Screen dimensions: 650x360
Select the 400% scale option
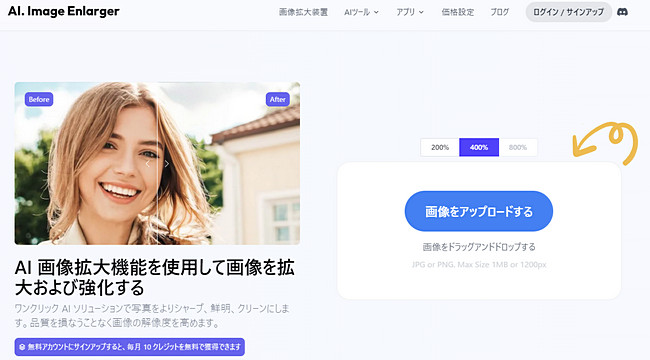479,147
